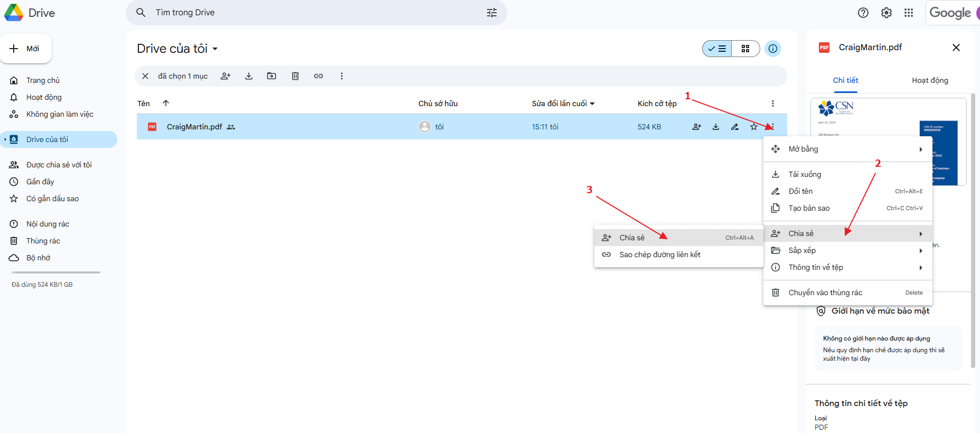The height and width of the screenshot is (433, 980).
Task: Click the storage usage progress bar
Action: point(56,272)
